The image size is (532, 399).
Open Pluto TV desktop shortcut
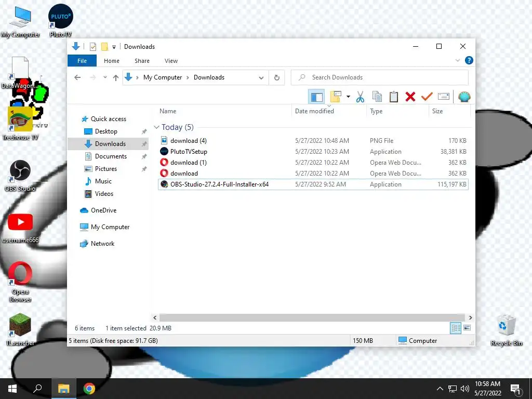point(60,20)
